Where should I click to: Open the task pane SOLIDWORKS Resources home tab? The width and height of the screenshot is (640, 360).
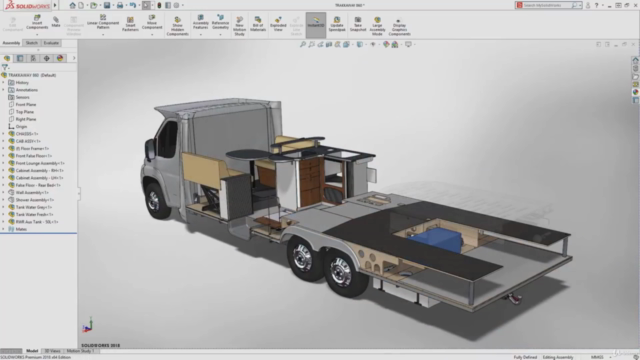click(636, 60)
